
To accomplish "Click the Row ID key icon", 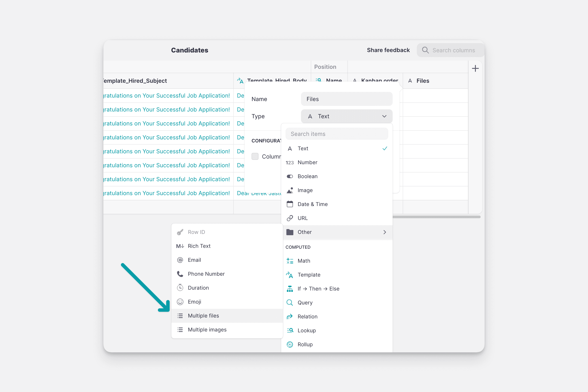I will (x=180, y=232).
